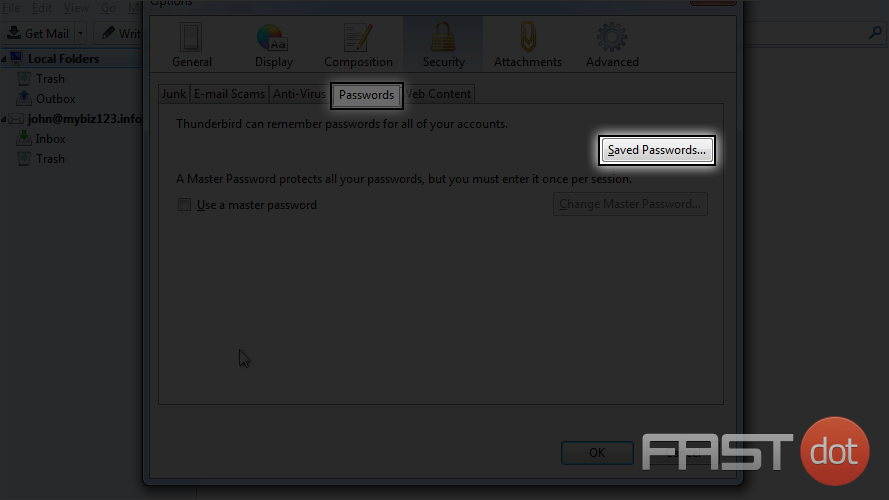The width and height of the screenshot is (889, 500).
Task: Click the Saved Passwords button
Action: 657,150
